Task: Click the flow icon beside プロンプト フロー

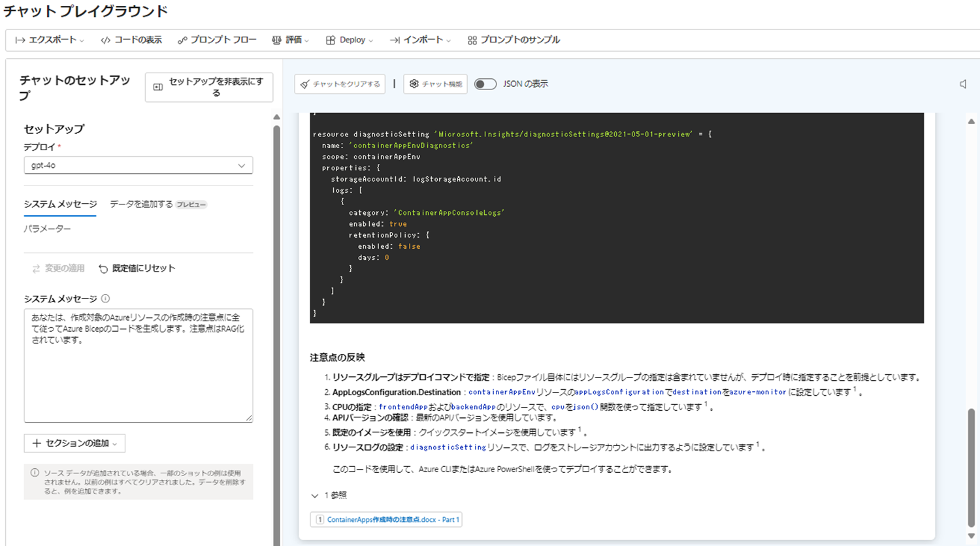Action: pos(182,40)
